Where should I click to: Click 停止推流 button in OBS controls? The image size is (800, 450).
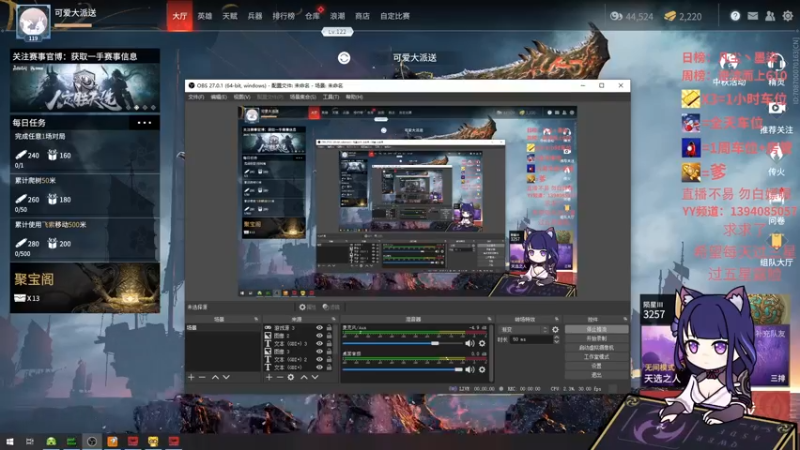pyautogui.click(x=596, y=330)
